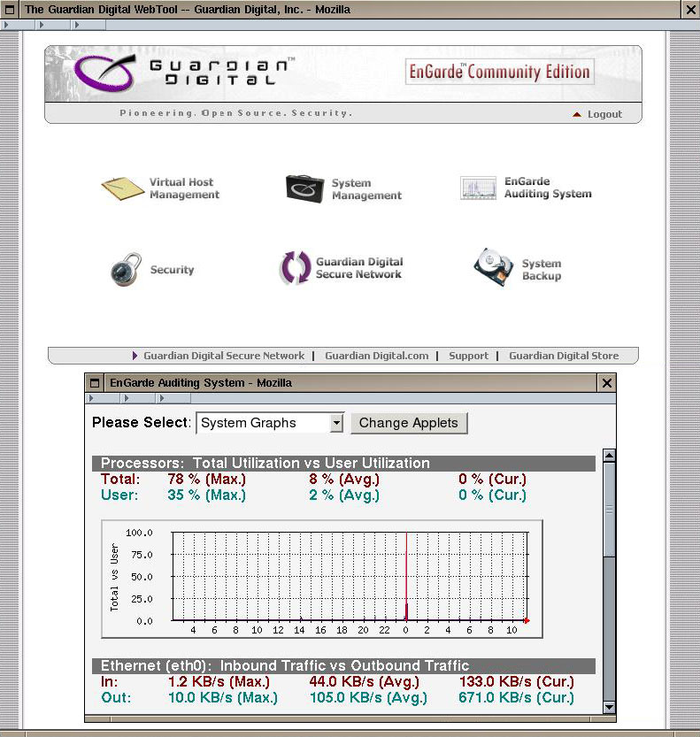Screen dimensions: 700x737
Task: Visit the Guardian Digital.com link
Action: click(x=376, y=356)
